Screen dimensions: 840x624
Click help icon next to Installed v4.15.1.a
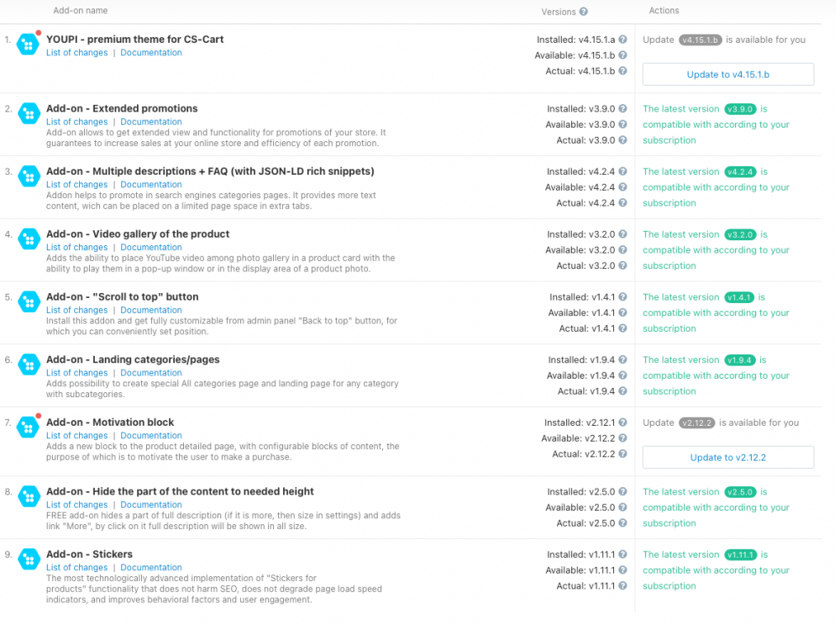(x=623, y=39)
